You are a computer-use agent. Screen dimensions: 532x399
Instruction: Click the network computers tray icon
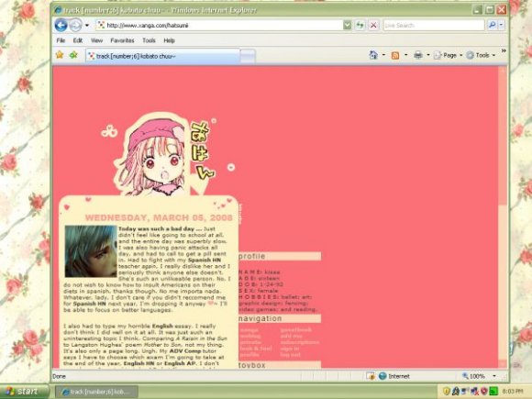[465, 392]
